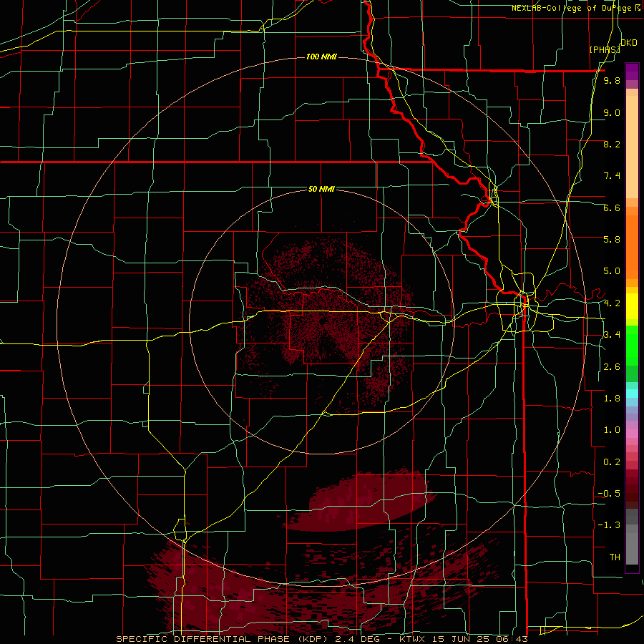Screen dimensions: 644x644
Task: Click the peach segment of the color bar
Action: pos(632,148)
